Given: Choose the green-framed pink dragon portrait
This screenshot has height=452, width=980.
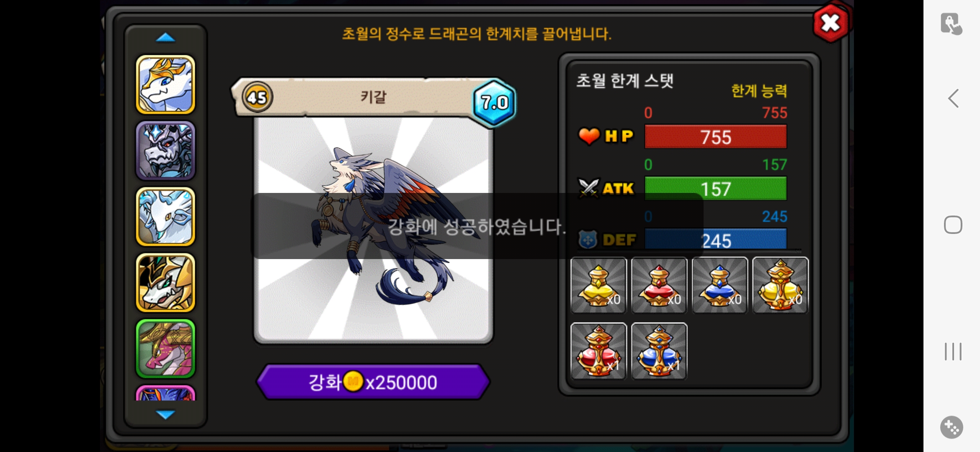Looking at the screenshot, I should tap(165, 349).
